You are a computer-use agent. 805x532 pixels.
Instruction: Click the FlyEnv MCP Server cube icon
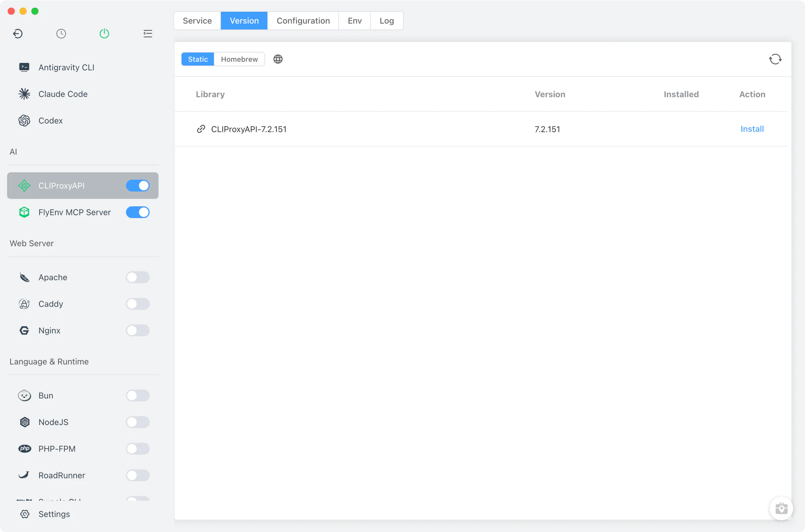24,212
